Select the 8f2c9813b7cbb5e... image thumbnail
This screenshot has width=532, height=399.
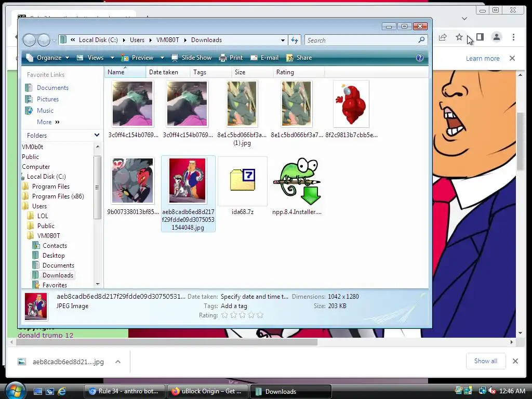(x=351, y=104)
